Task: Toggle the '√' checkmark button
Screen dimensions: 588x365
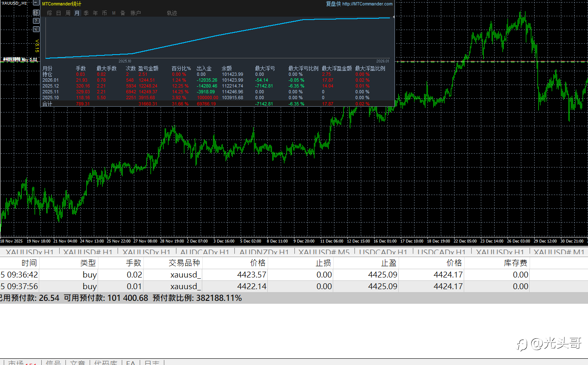Action: pos(36,29)
